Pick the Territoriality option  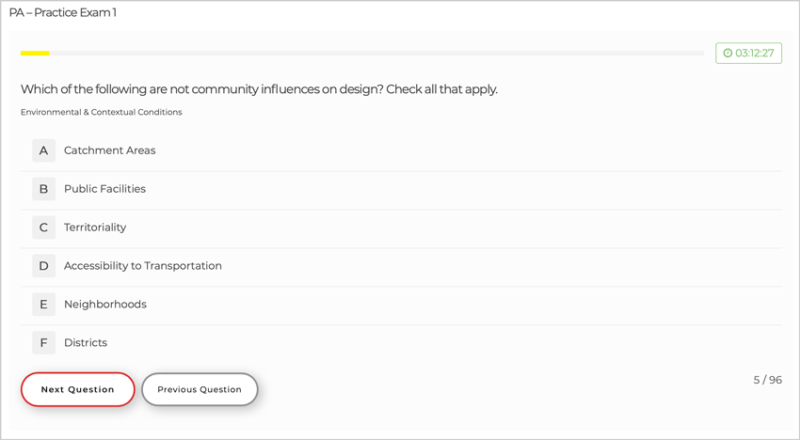pyautogui.click(x=95, y=228)
